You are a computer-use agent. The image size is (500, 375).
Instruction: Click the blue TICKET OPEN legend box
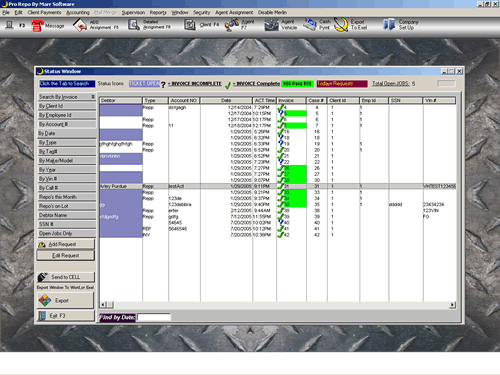pos(144,84)
